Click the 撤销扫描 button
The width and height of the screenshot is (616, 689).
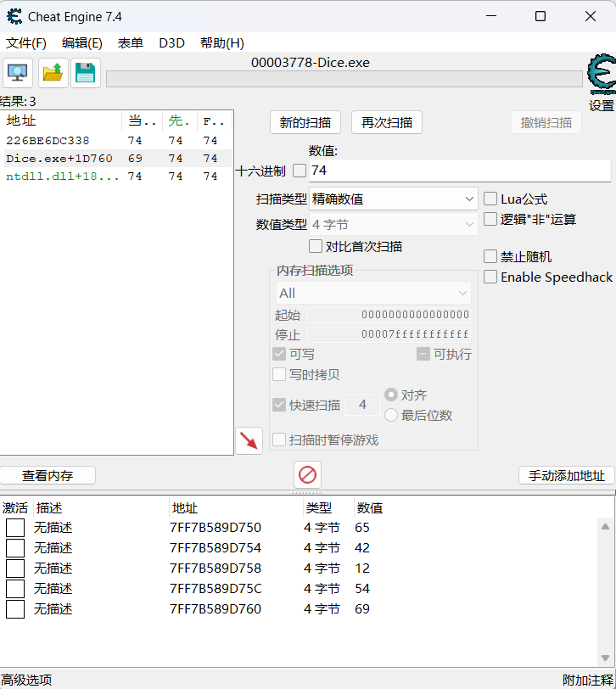(x=546, y=122)
